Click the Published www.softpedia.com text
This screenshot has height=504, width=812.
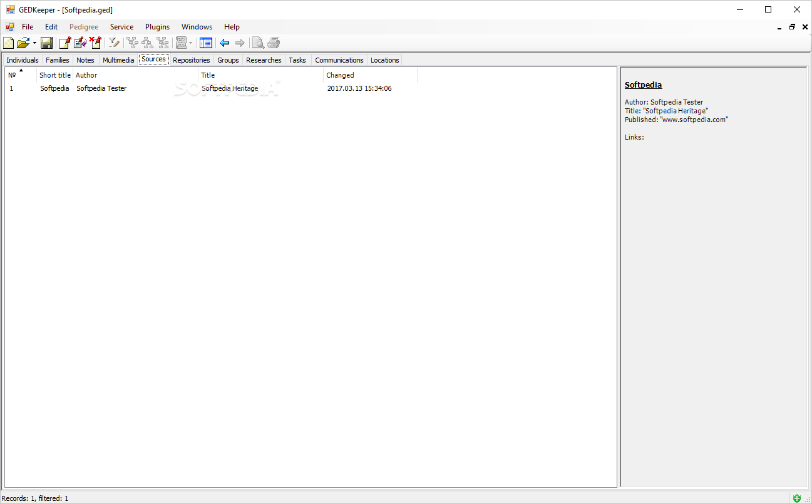pyautogui.click(x=676, y=120)
